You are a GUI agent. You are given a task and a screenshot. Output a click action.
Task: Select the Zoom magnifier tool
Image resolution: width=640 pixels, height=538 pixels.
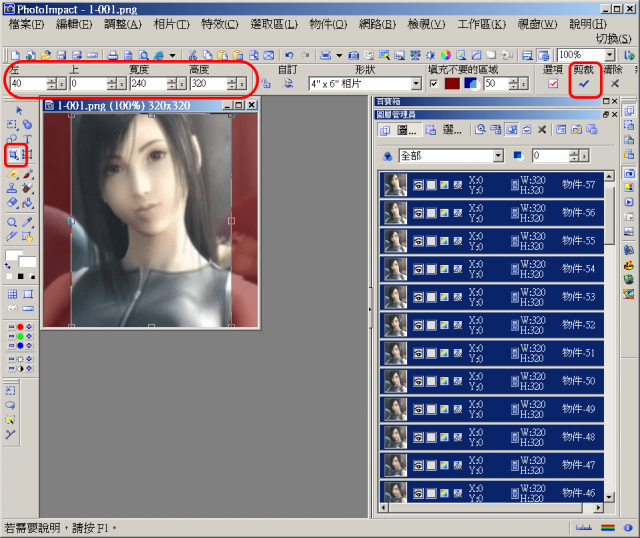(12, 222)
